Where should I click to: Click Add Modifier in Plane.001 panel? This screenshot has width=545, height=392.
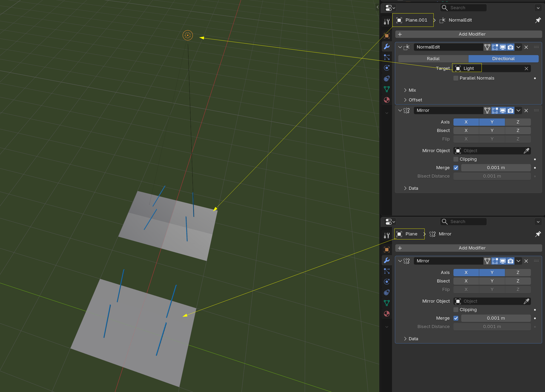pos(468,34)
